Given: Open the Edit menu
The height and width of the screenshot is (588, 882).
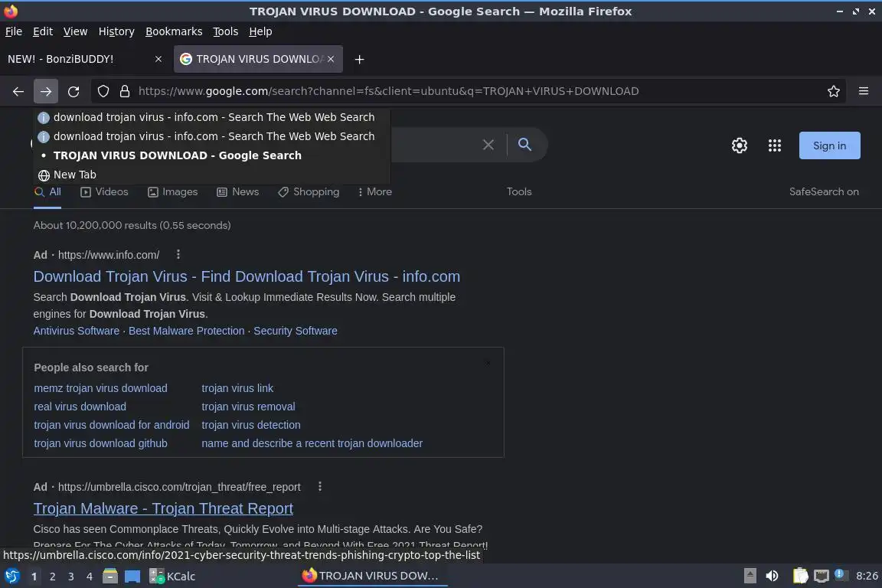Looking at the screenshot, I should pos(43,31).
